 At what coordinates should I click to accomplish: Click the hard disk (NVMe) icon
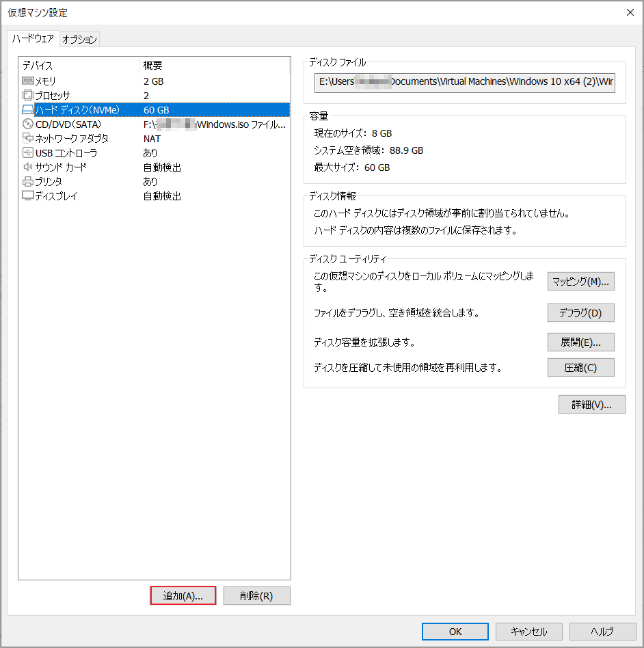tap(28, 109)
